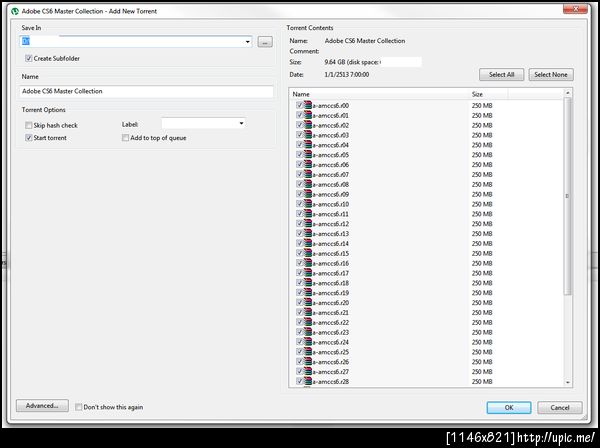
Task: Click the archive icon for a-amccs6.r06
Action: (x=308, y=164)
